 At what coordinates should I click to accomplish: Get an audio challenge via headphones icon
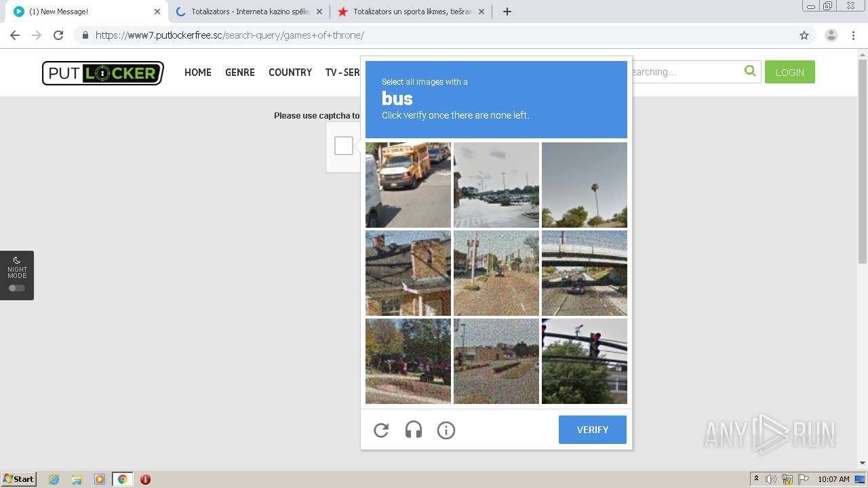(414, 430)
